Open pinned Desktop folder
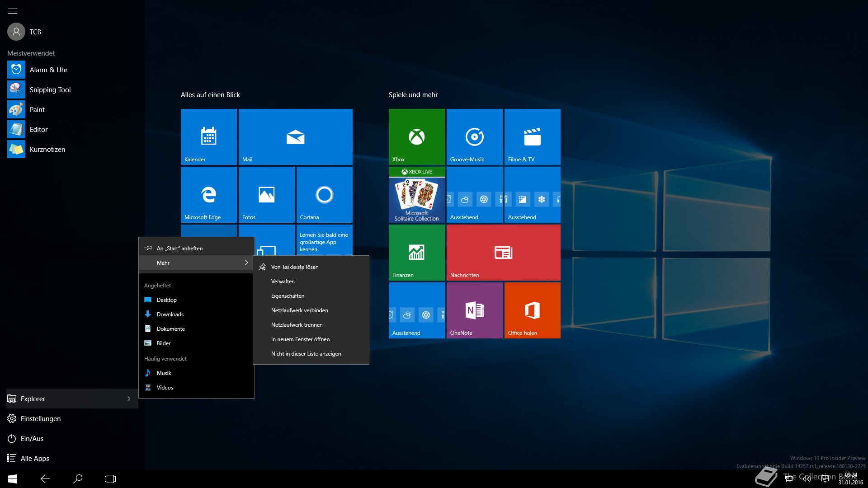Viewport: 868px width, 488px height. [x=197, y=300]
